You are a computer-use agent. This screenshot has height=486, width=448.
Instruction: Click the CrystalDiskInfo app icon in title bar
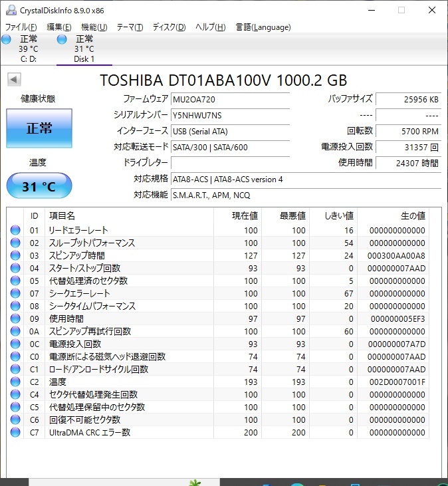(11, 10)
